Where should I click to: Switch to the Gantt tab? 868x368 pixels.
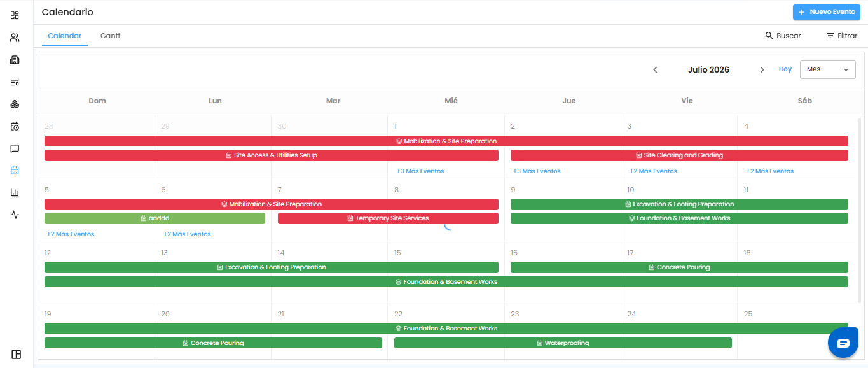point(111,36)
